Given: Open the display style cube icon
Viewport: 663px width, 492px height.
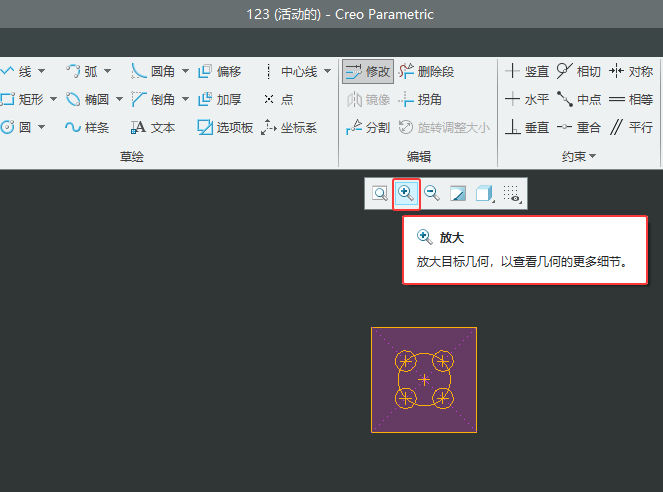Looking at the screenshot, I should pos(485,194).
